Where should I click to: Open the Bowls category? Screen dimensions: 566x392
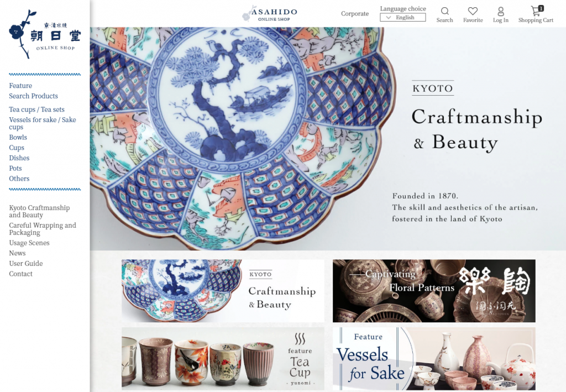tap(18, 137)
